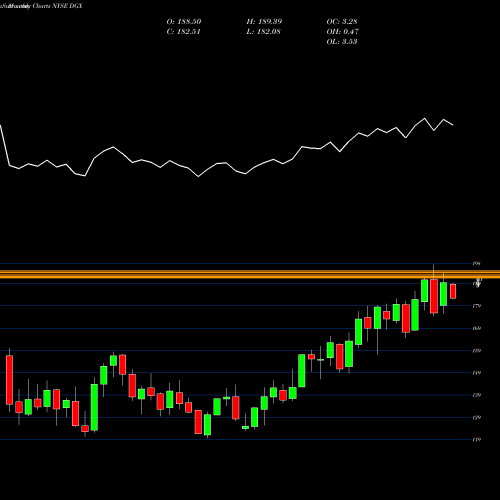Click the close price 'C: 182.51'
Viewport: 500px width, 500px height.
tap(183, 32)
